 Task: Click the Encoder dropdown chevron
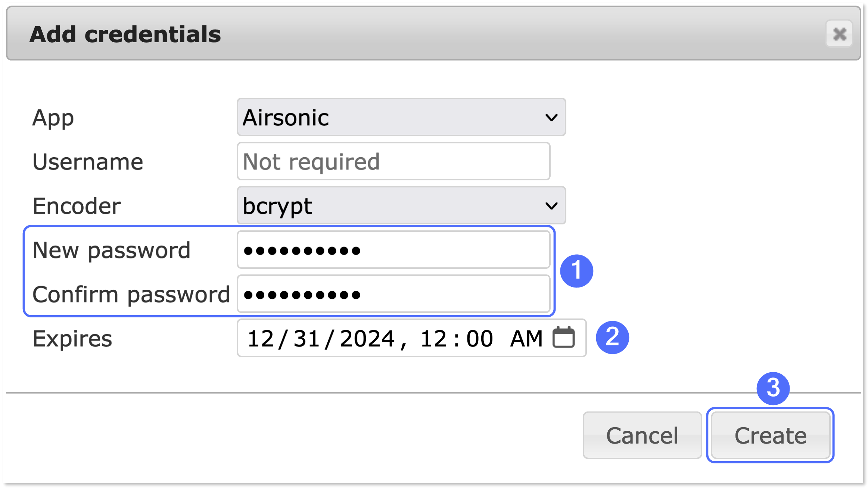(551, 205)
